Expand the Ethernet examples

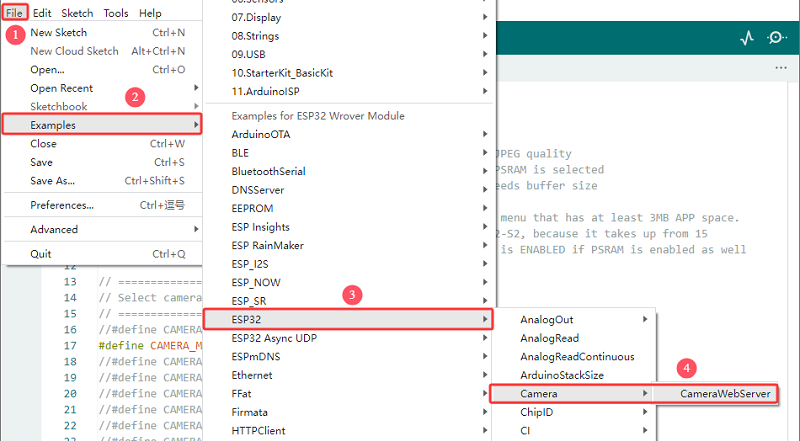coord(349,375)
